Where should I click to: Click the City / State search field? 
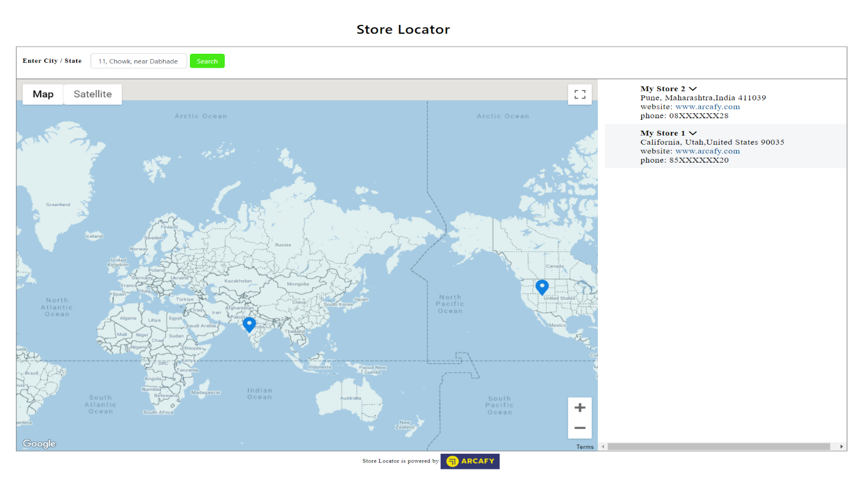[x=138, y=61]
